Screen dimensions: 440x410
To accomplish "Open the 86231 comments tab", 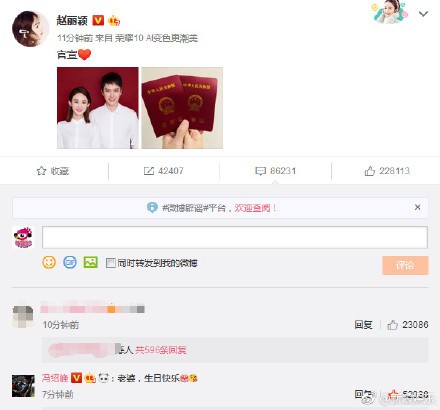I will [x=275, y=171].
